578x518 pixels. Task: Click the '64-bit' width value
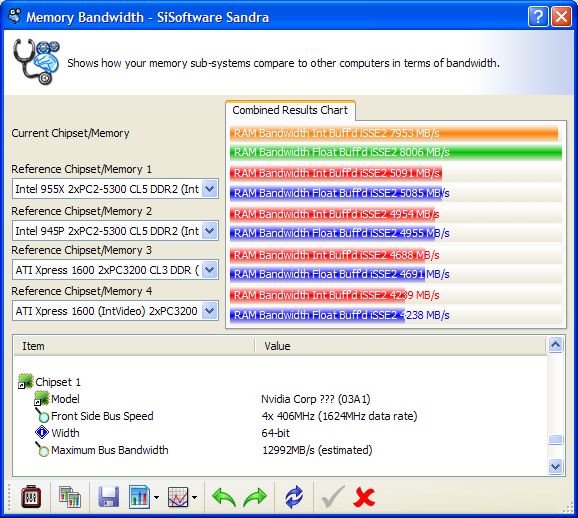(x=276, y=433)
